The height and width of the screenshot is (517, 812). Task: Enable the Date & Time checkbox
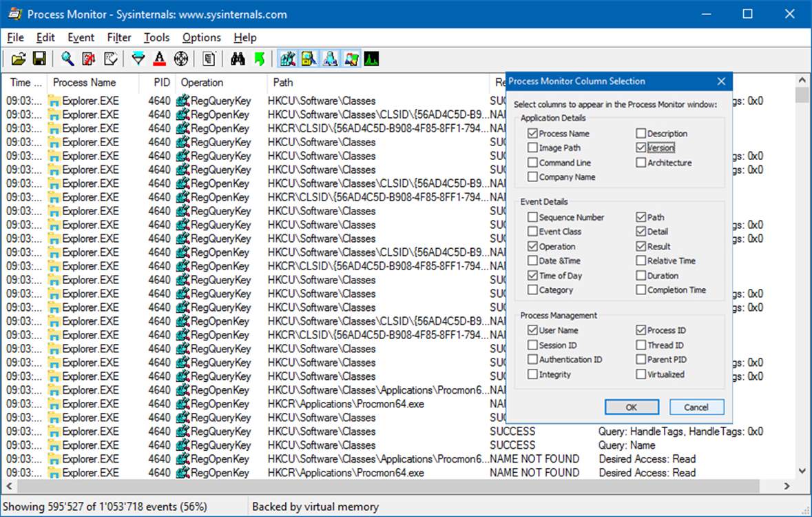(532, 261)
